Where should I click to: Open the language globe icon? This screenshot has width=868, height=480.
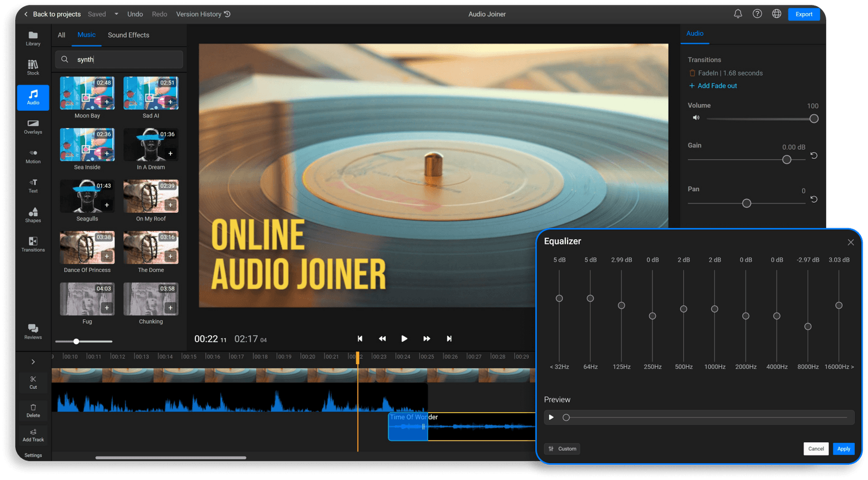(x=777, y=14)
